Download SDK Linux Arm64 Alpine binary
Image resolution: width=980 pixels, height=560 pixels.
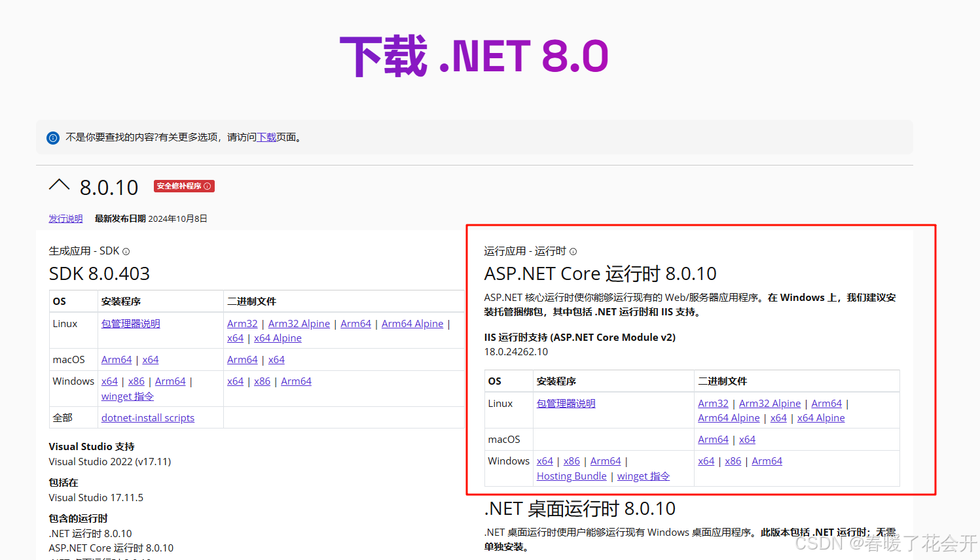(412, 324)
